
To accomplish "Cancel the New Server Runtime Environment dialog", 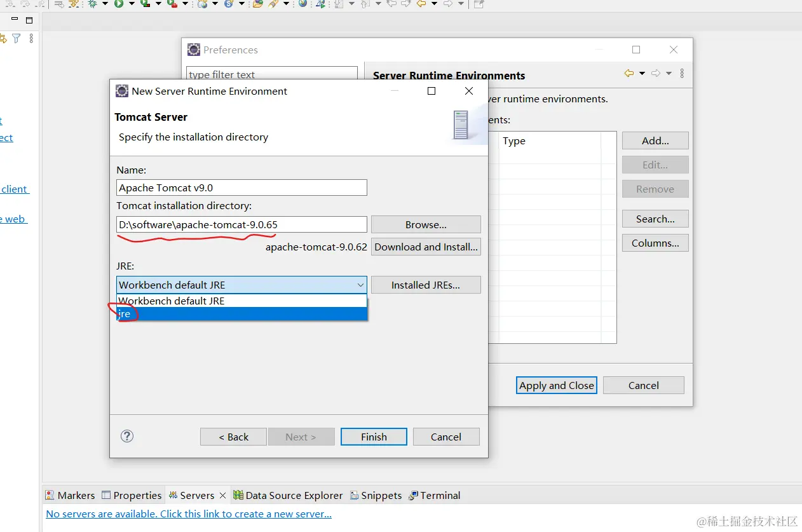I will click(446, 437).
